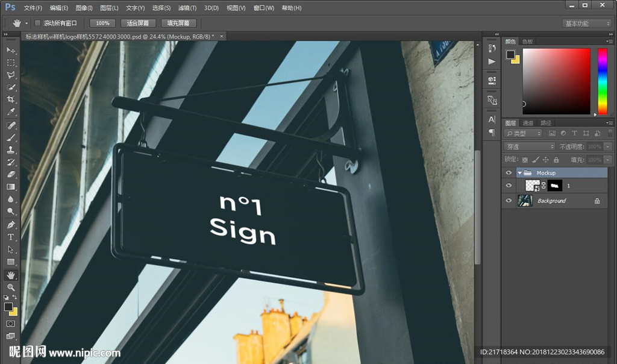The height and width of the screenshot is (364, 617).
Task: Select the Eraser tool
Action: coord(11,174)
